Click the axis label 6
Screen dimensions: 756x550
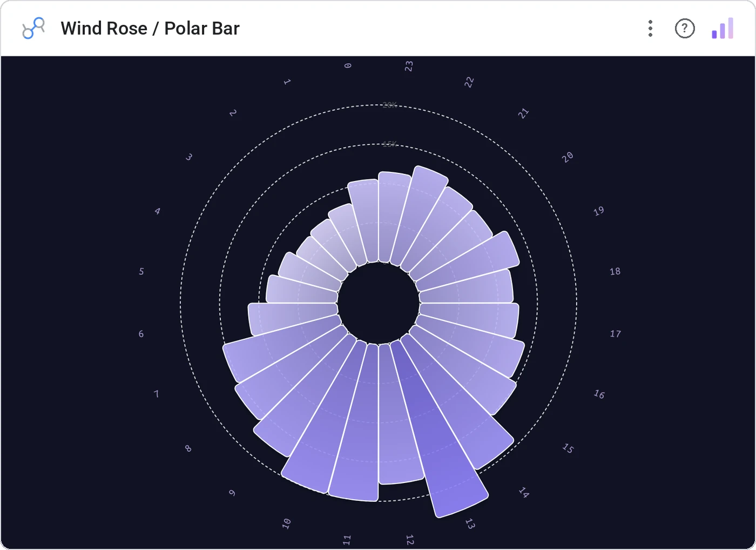141,334
